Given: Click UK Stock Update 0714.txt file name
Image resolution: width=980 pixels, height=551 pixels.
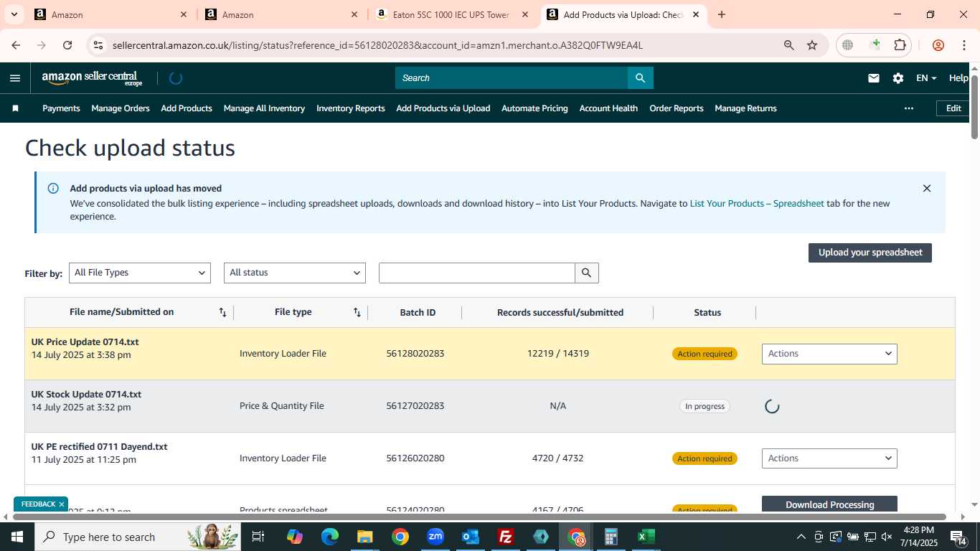Looking at the screenshot, I should (86, 395).
